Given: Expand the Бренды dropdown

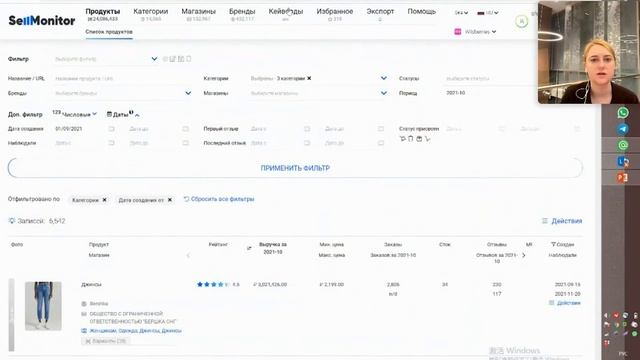Looking at the screenshot, I should [188, 93].
